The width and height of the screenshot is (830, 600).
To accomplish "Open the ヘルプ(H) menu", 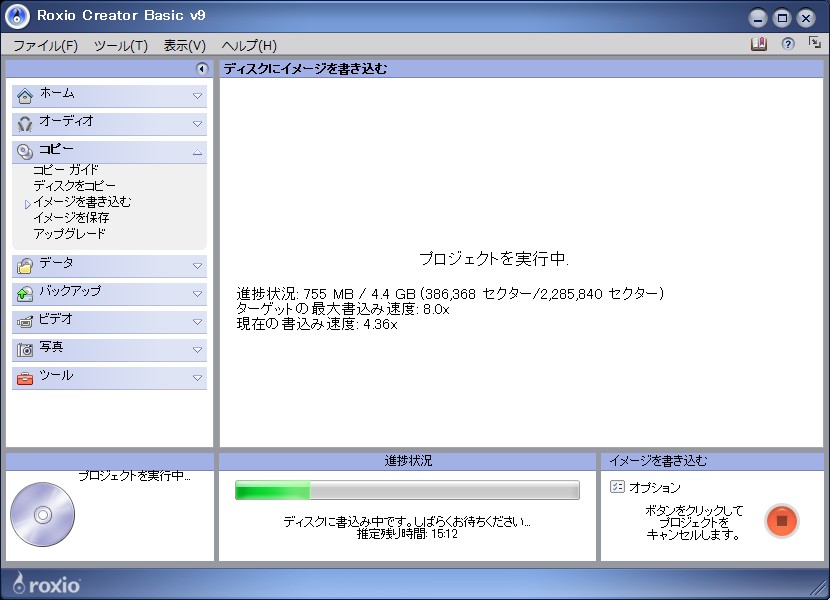I will (249, 46).
